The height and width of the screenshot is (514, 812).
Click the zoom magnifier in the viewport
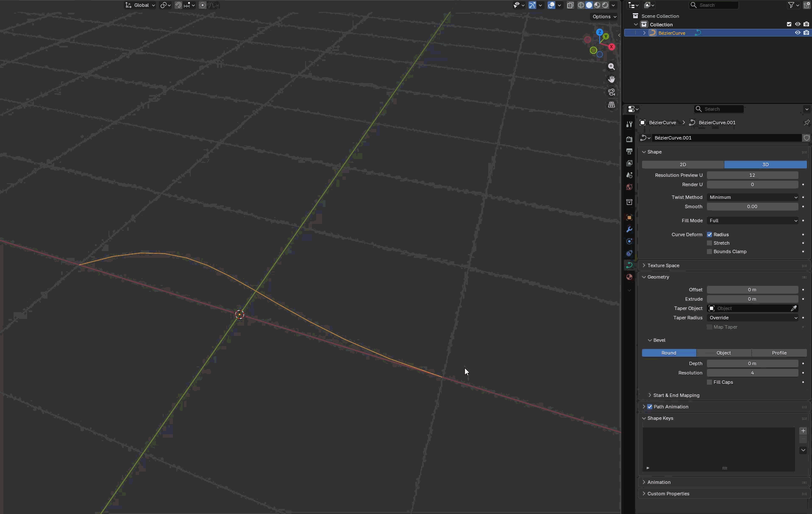coord(612,67)
